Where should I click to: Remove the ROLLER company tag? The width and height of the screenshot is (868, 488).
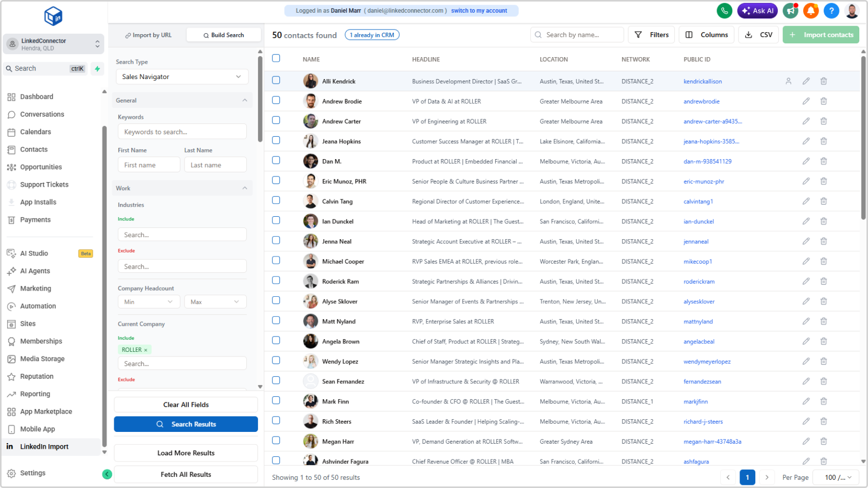[x=145, y=350]
